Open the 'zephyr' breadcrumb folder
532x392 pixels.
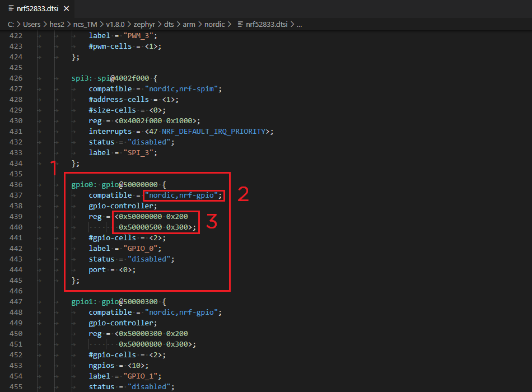point(144,25)
